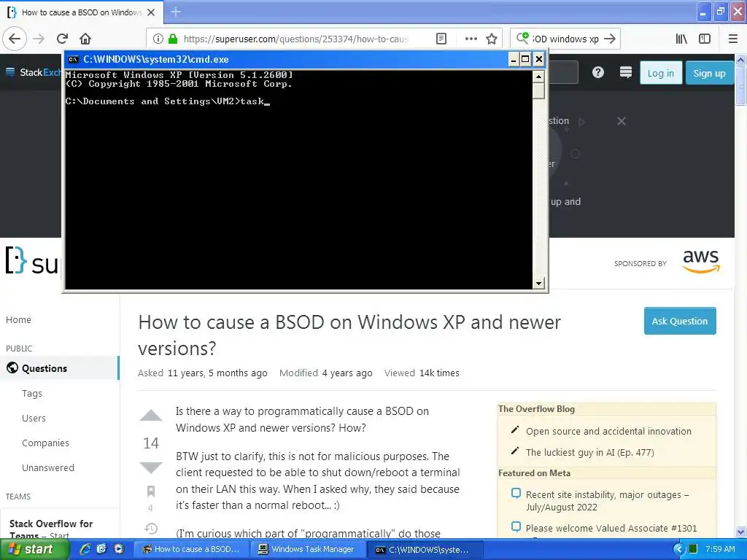Open Recent site instability meta post

tap(608, 501)
